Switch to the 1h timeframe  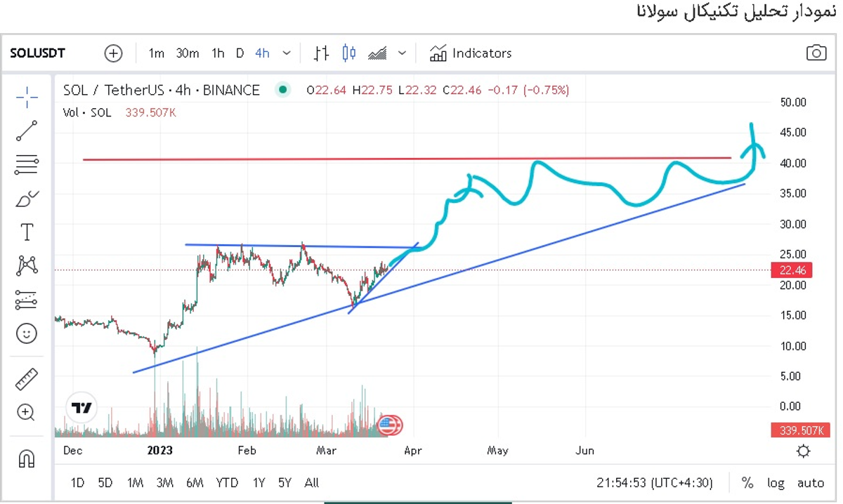tap(218, 53)
